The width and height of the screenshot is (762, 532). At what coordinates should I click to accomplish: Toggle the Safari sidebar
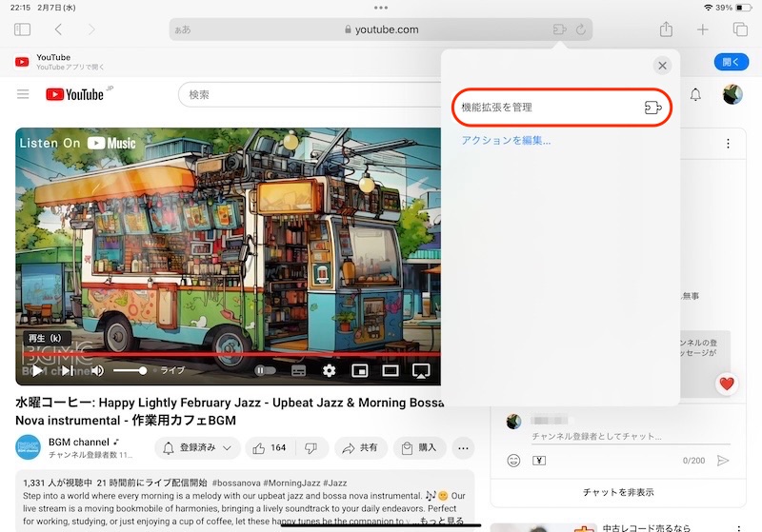click(22, 30)
